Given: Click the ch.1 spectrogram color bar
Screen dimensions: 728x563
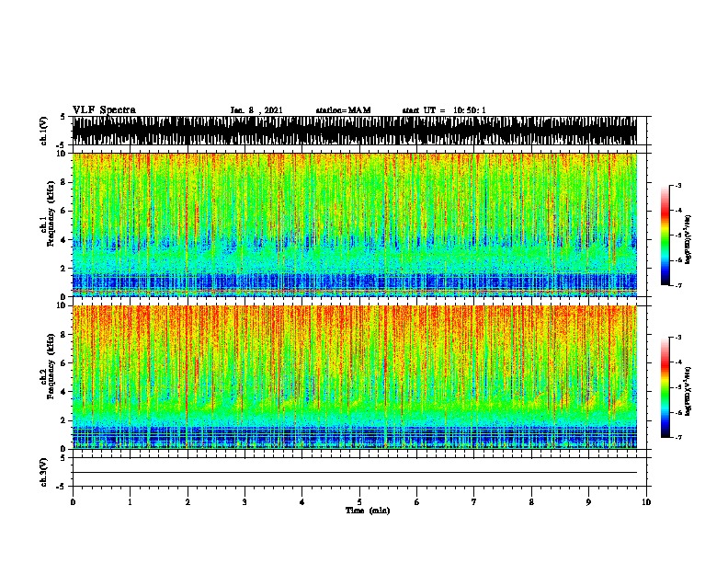Looking at the screenshot, I should click(x=665, y=236).
